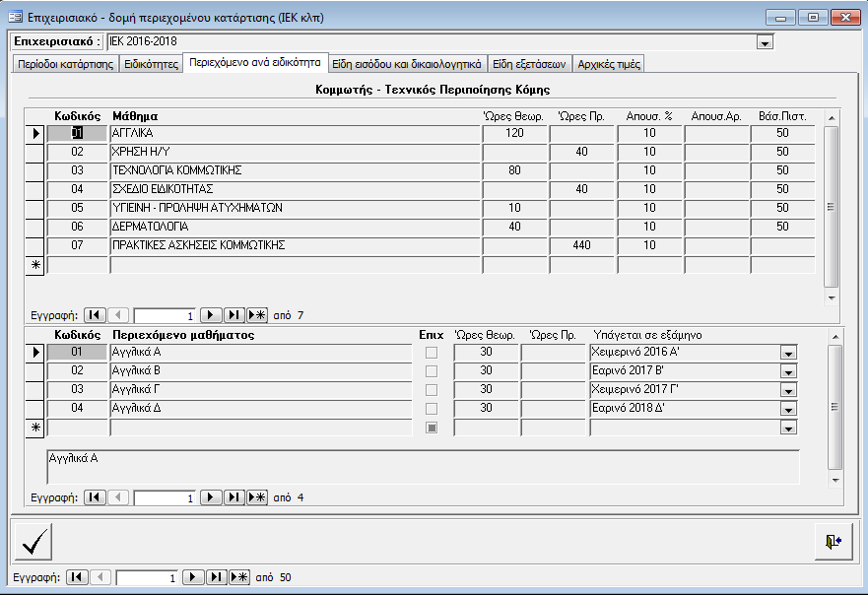
Task: Add new record in course content navigator
Action: tap(256, 497)
